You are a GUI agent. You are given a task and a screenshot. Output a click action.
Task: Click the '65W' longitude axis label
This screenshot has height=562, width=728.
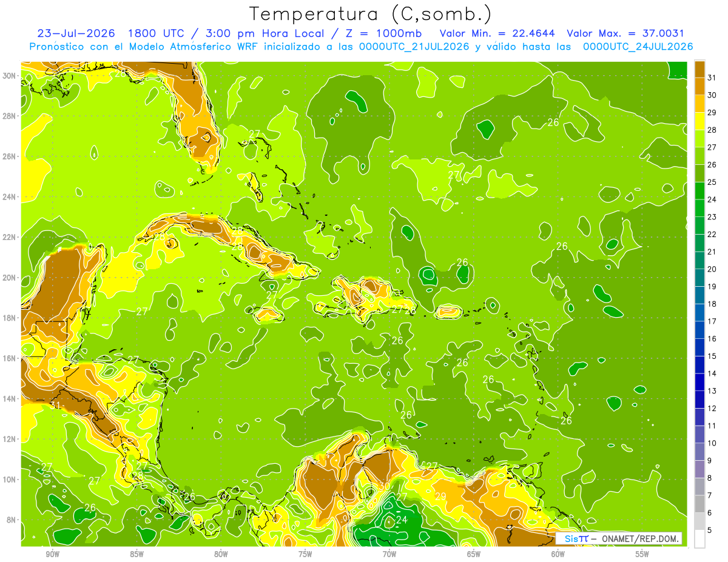click(474, 554)
